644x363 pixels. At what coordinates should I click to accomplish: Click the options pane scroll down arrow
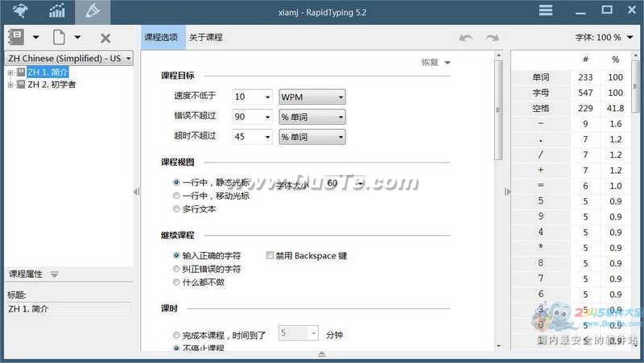[498, 345]
